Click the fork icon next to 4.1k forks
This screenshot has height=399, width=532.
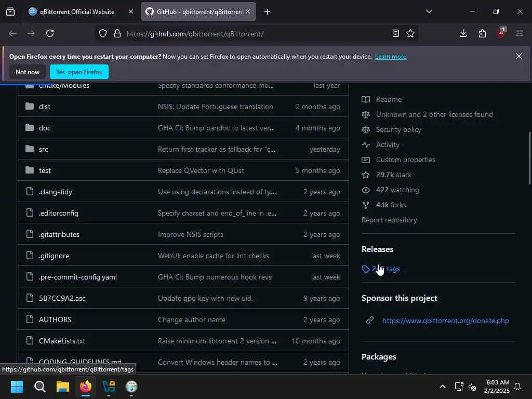tap(366, 205)
